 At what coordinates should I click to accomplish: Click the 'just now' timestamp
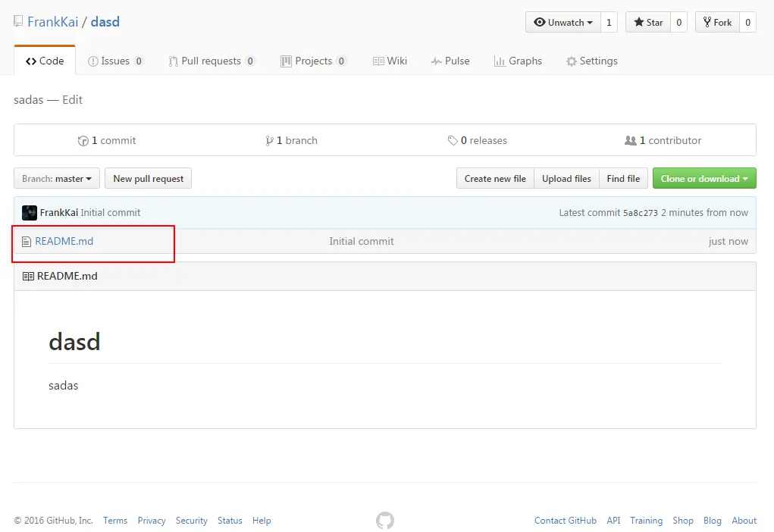pyautogui.click(x=728, y=241)
